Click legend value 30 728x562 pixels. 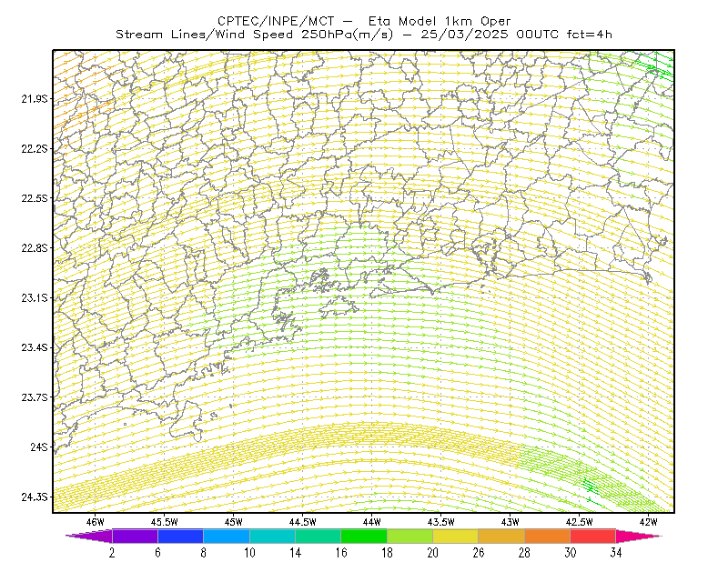pyautogui.click(x=571, y=553)
